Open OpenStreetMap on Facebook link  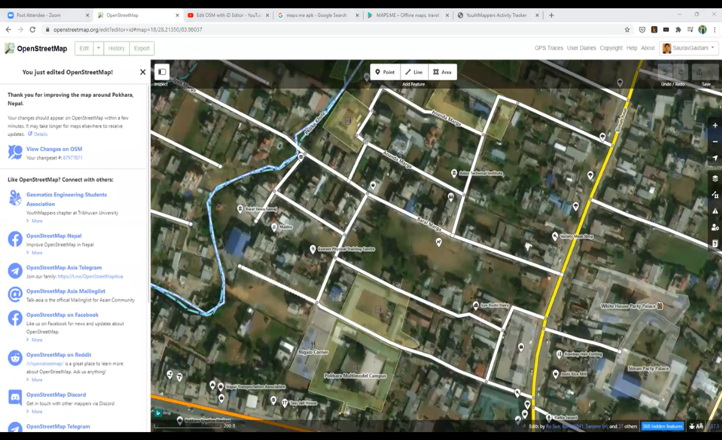pos(62,315)
